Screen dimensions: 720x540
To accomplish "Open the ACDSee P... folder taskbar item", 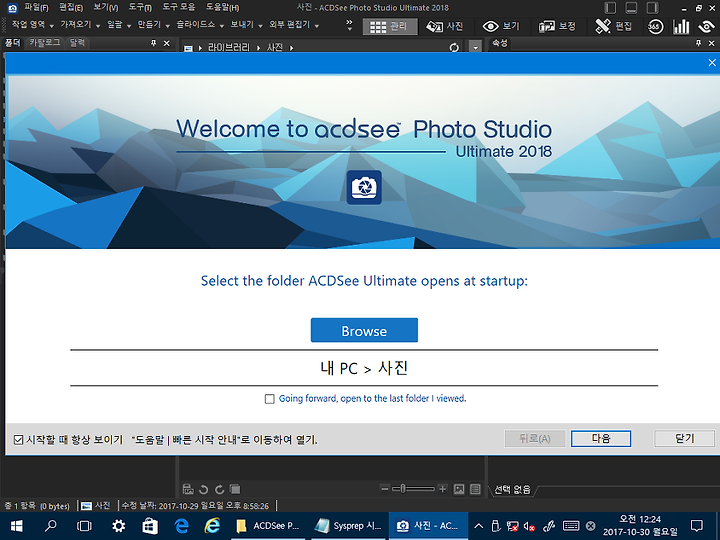I will coord(269,526).
